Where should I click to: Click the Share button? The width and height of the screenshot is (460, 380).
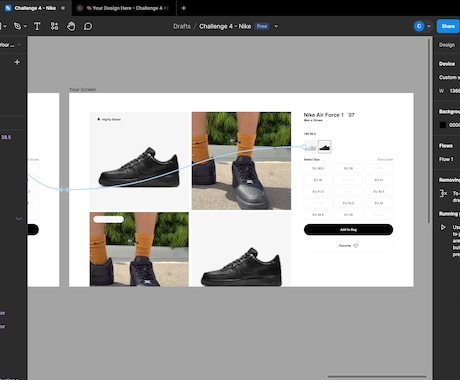click(448, 26)
